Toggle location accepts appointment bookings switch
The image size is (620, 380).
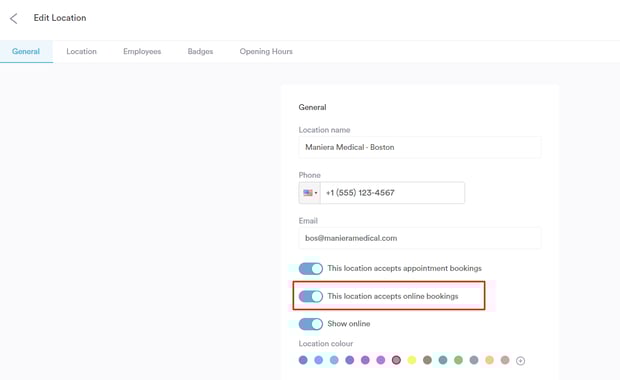coord(311,269)
